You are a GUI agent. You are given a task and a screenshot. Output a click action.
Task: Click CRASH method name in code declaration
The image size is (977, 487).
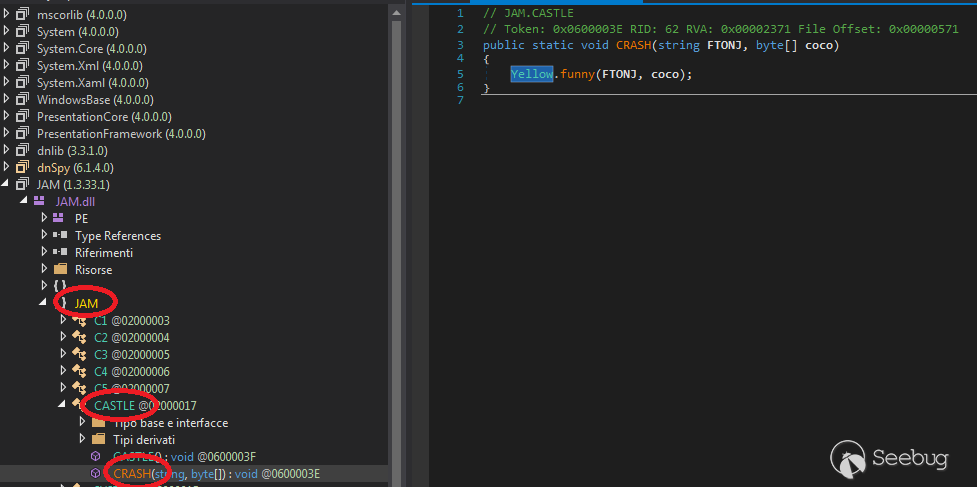(x=632, y=45)
